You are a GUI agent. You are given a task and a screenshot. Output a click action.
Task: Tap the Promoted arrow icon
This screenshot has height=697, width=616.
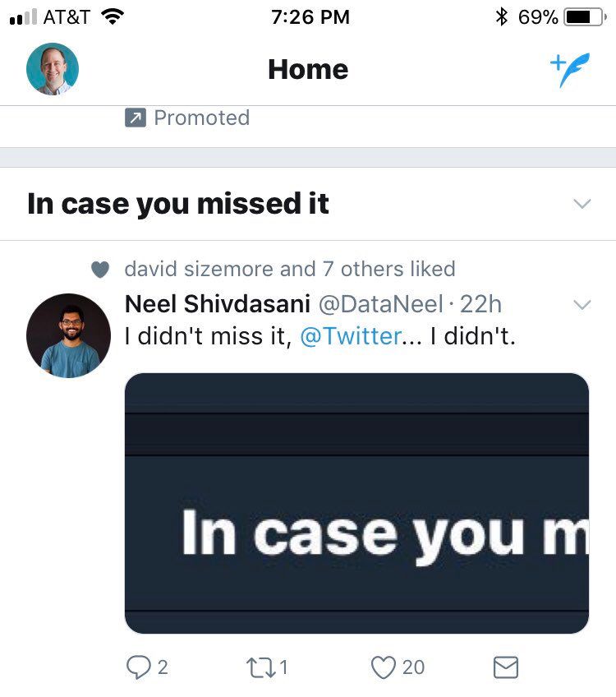point(135,118)
